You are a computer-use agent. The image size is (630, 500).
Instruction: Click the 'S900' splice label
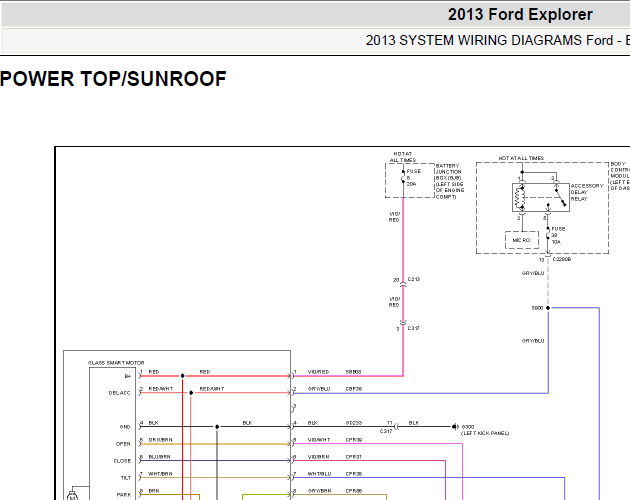[x=537, y=308]
